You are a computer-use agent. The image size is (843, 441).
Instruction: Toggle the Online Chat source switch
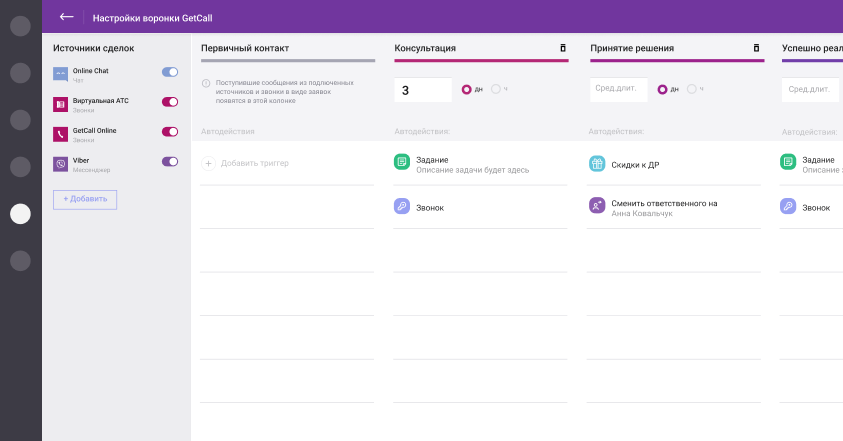tap(170, 72)
